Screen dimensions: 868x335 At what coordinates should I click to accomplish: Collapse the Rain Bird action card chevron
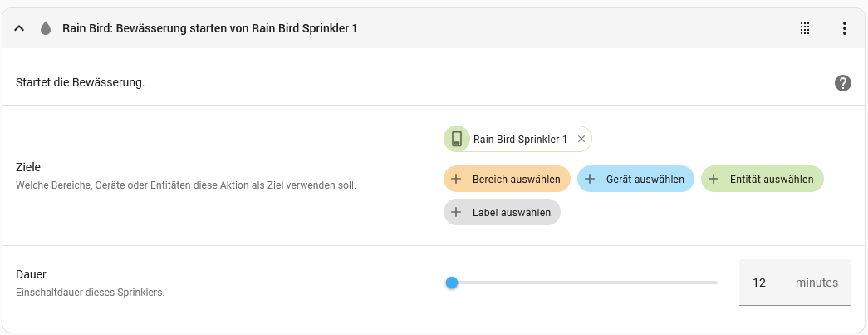(19, 28)
